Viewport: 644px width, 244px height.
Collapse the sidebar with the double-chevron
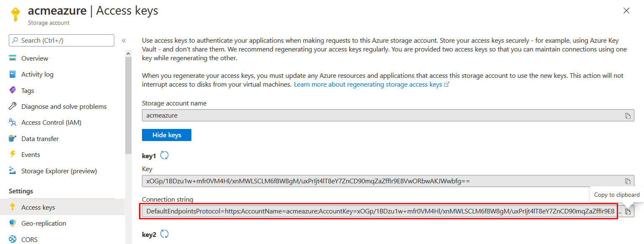[124, 41]
